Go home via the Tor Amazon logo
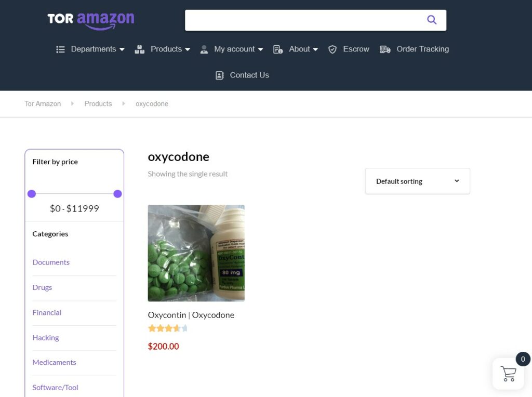Image resolution: width=532 pixels, height=397 pixels. point(91,20)
